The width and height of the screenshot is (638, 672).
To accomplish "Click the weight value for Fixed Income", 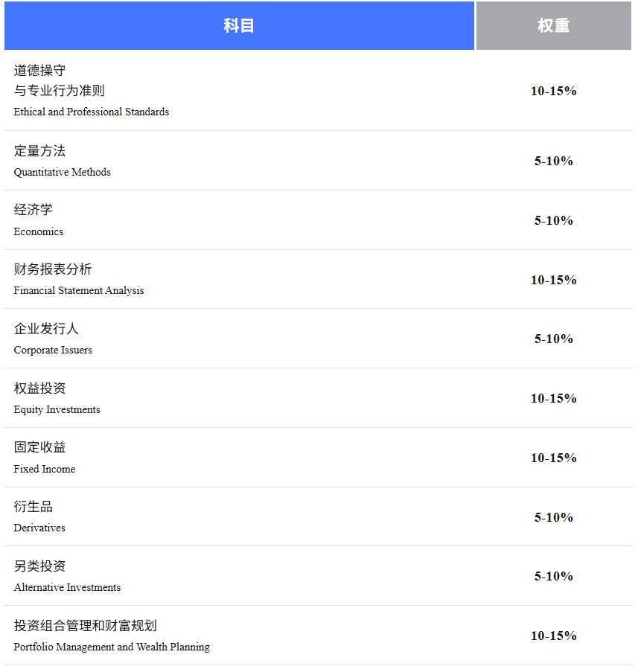I will click(x=553, y=458).
